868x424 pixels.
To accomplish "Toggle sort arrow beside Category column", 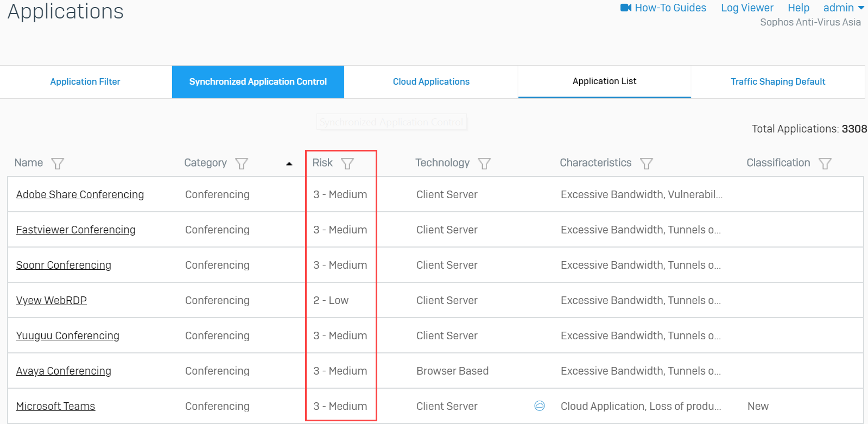I will 289,163.
